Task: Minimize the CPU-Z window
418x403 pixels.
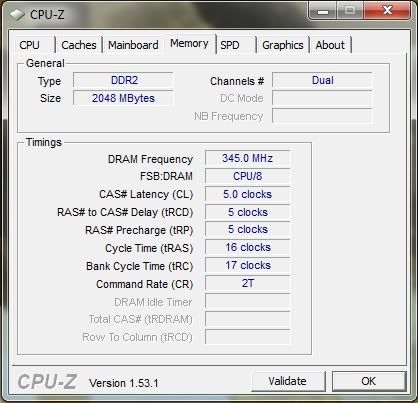Action: [323, 11]
